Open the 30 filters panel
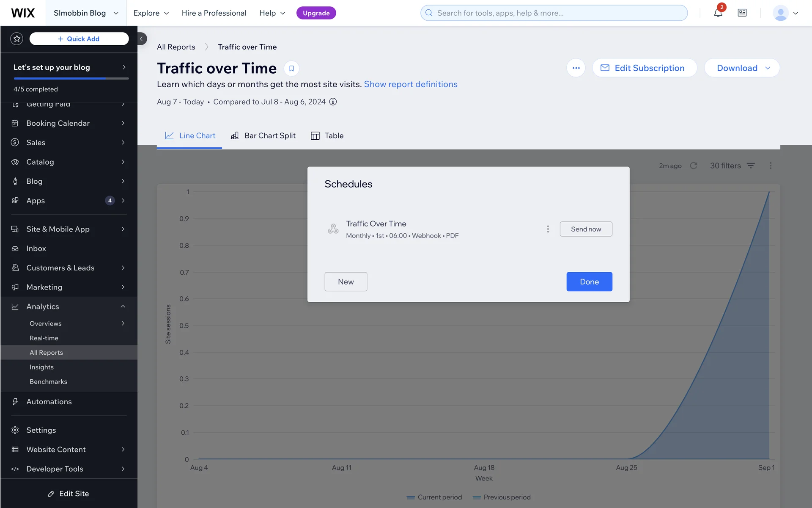Image resolution: width=812 pixels, height=508 pixels. tap(732, 166)
